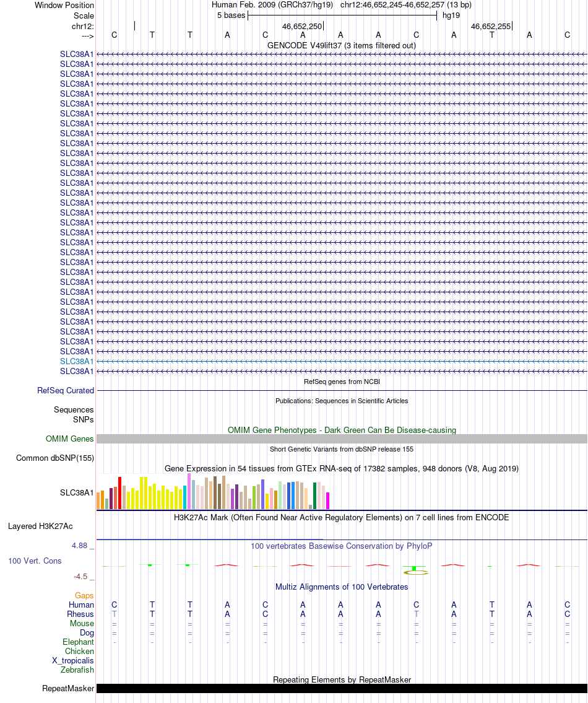Click the chr12: ruler label
Viewport: 588px width, 703px height.
pos(83,27)
